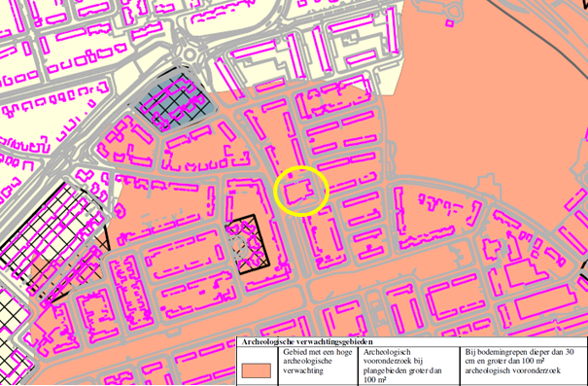Viewport: 588px width, 386px height.
Task: Click the blue-grey hatched zone near the roundabout
Action: (x=176, y=99)
